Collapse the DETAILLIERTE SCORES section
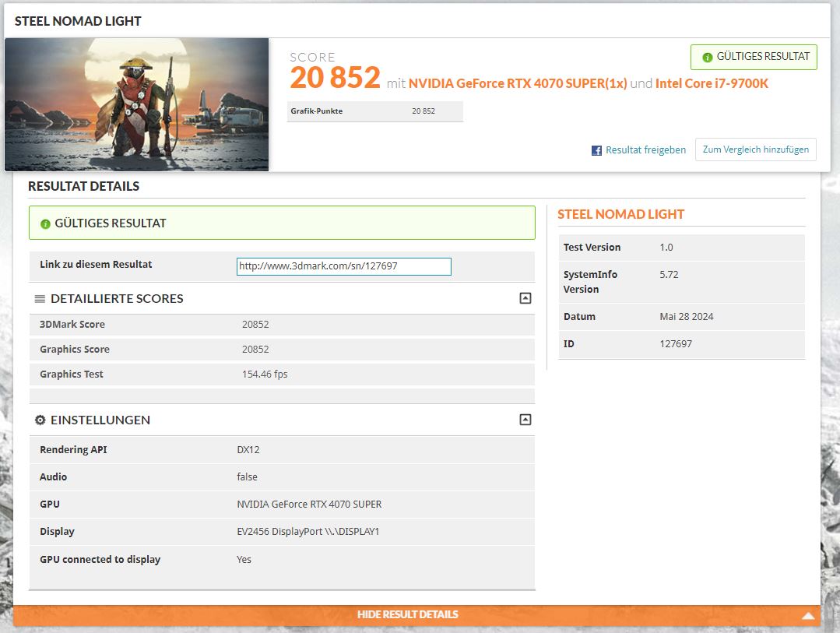The image size is (840, 633). (x=525, y=298)
